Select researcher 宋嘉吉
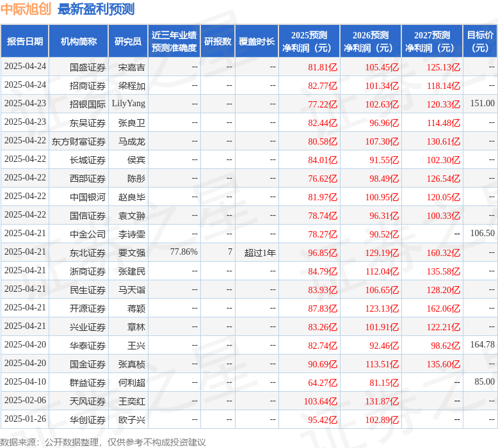Viewport: 498px width, 448px height. 132,67
